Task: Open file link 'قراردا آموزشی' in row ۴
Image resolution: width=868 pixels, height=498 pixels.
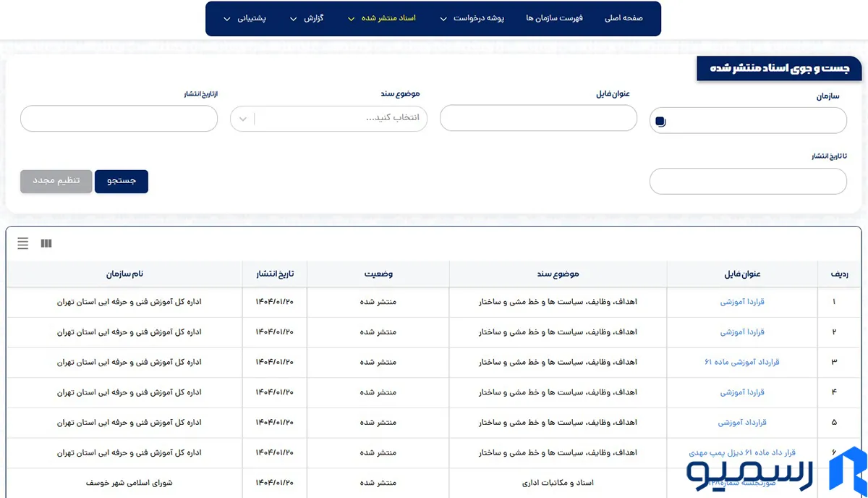Action: (x=742, y=392)
